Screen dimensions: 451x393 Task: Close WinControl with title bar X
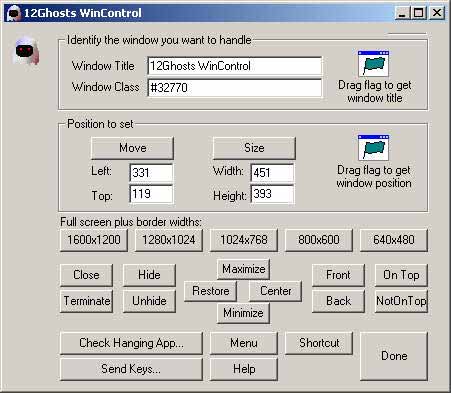coord(437,13)
